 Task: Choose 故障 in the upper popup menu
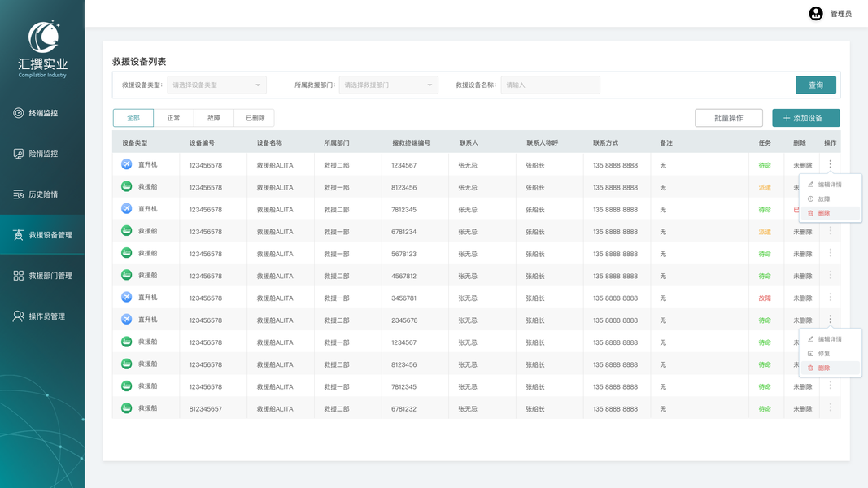(830, 198)
